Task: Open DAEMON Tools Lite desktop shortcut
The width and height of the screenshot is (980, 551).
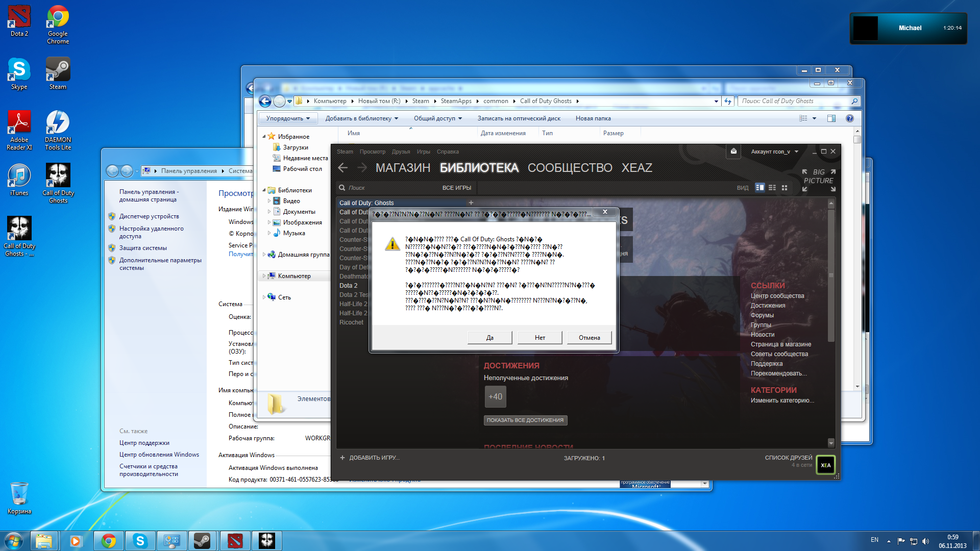Action: [58, 131]
